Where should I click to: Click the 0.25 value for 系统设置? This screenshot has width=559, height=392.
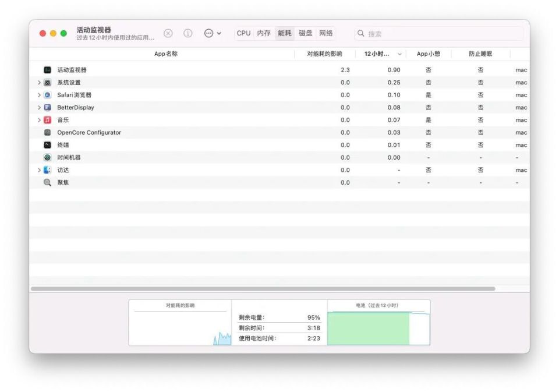(x=394, y=82)
